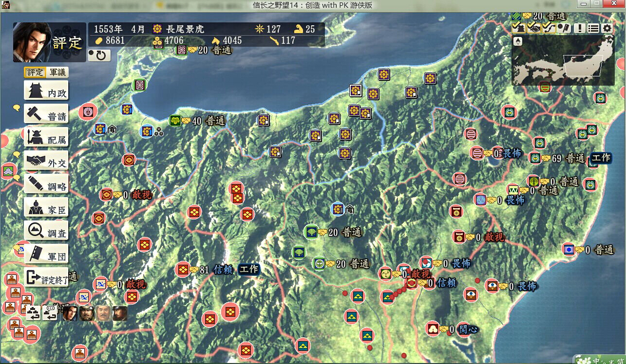626x364 pixels.
Task: Click the gold amount 8681
Action: (115, 41)
